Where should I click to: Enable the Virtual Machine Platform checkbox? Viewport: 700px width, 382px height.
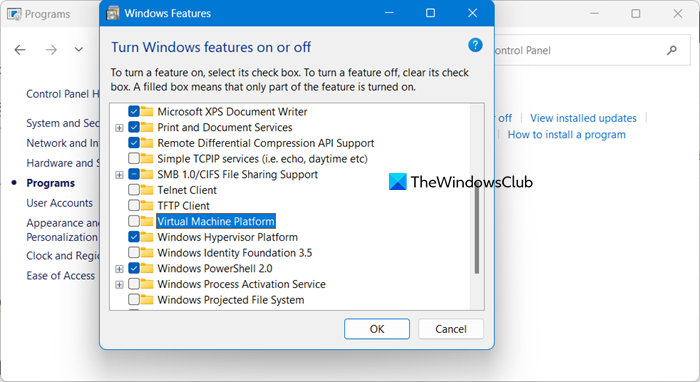click(x=133, y=221)
